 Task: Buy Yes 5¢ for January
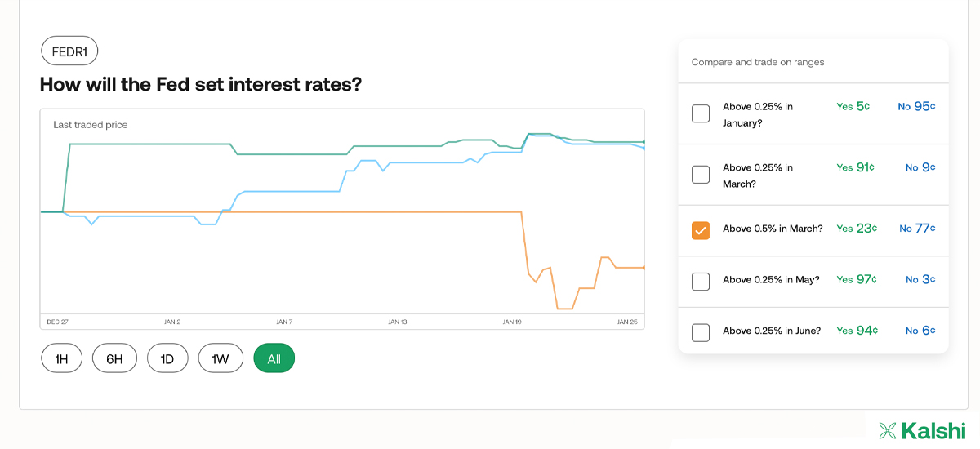[x=853, y=106]
